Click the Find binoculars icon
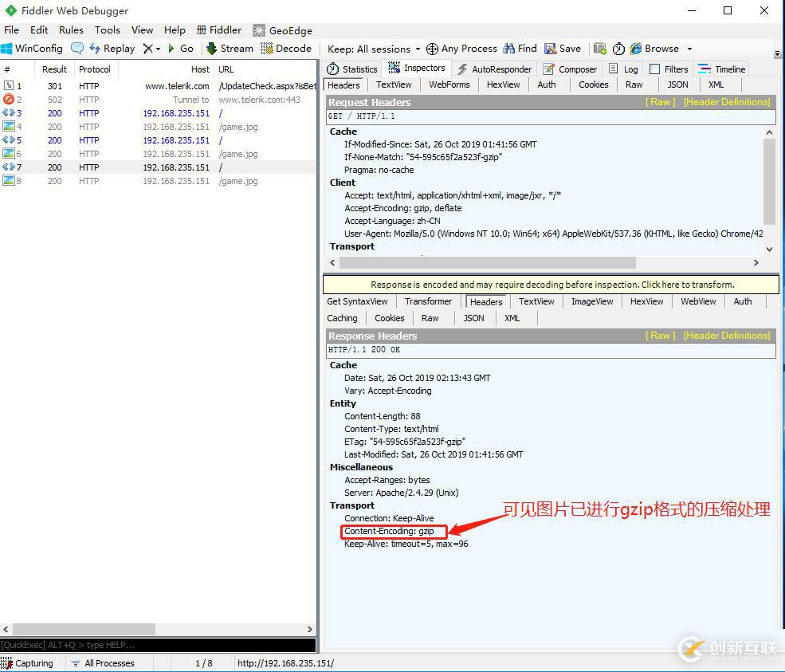785x672 pixels. point(508,49)
